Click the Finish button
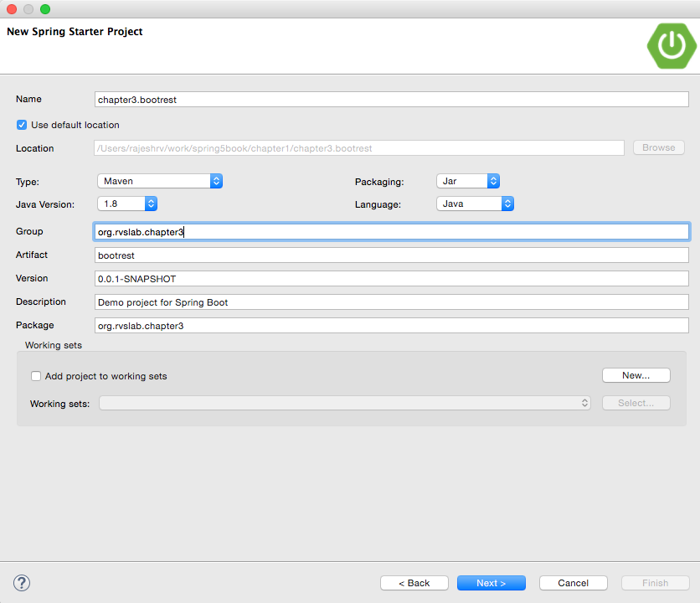 pyautogui.click(x=656, y=583)
